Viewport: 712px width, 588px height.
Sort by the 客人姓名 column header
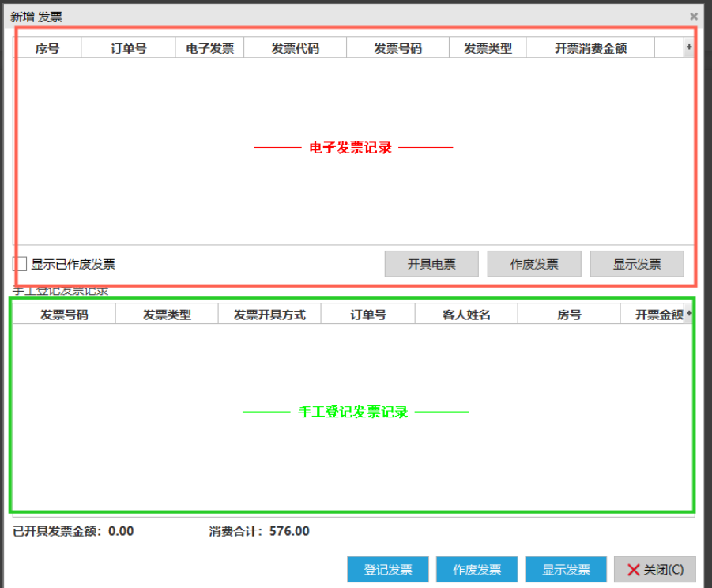pos(466,315)
